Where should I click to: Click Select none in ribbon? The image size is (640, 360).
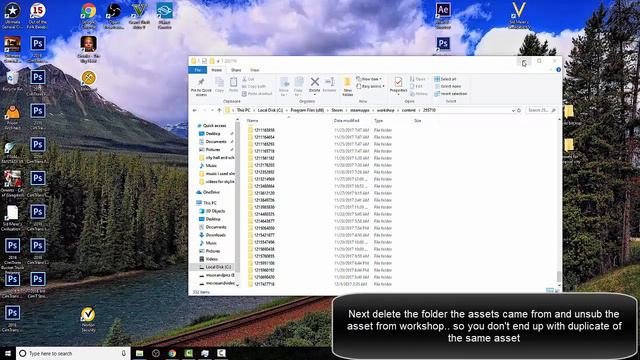tap(448, 86)
